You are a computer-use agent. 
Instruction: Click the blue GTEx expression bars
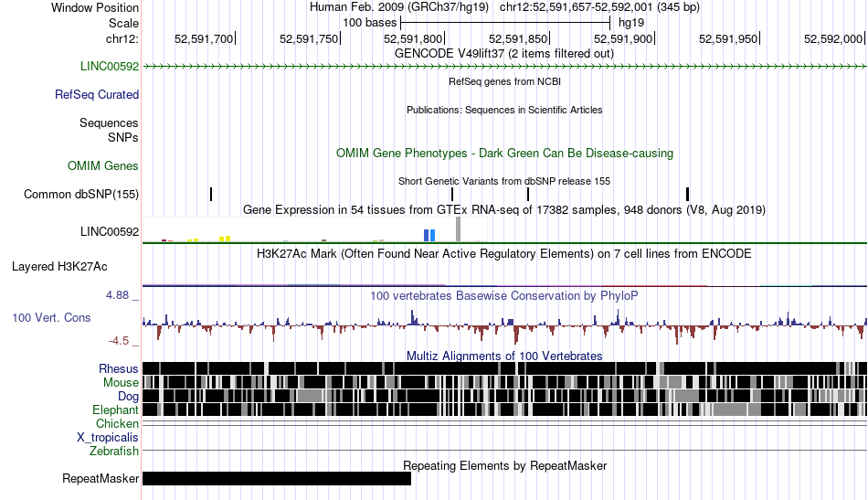click(x=429, y=235)
